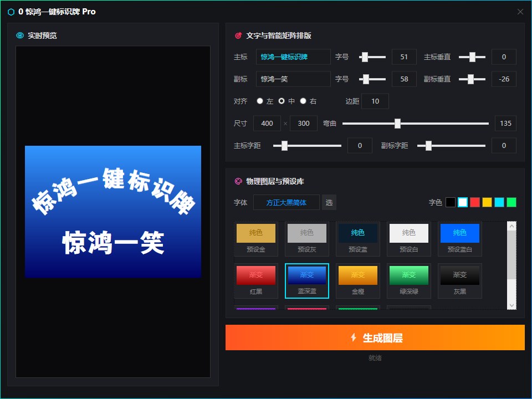Click the preset list scrollbar thumb
Viewport: 532px width, 399px height.
coord(511,255)
